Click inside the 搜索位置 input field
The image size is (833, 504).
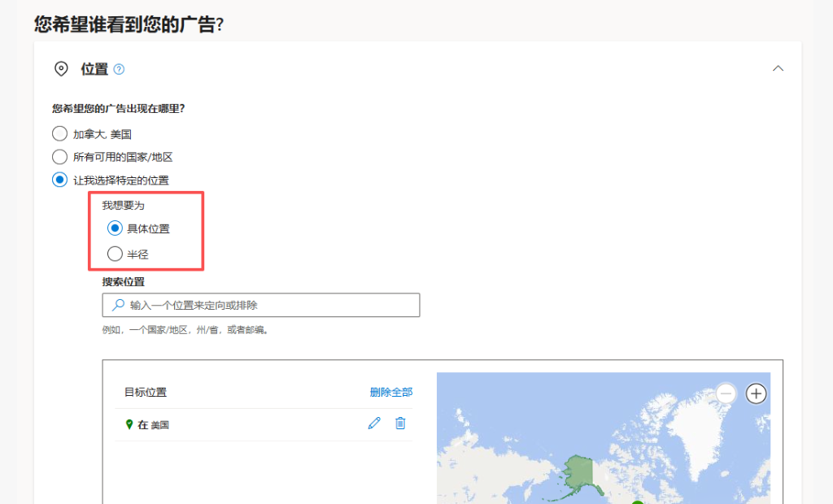tap(260, 305)
